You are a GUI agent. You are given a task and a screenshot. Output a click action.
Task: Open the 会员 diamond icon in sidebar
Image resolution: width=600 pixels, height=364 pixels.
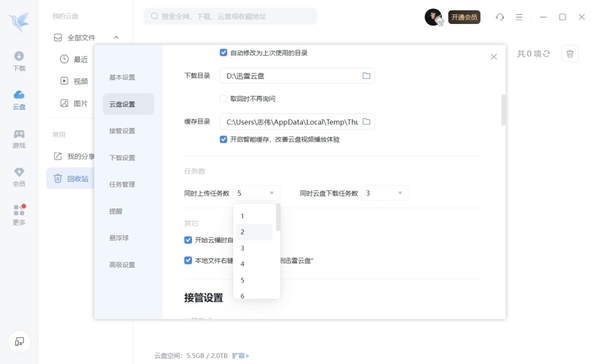pyautogui.click(x=19, y=177)
